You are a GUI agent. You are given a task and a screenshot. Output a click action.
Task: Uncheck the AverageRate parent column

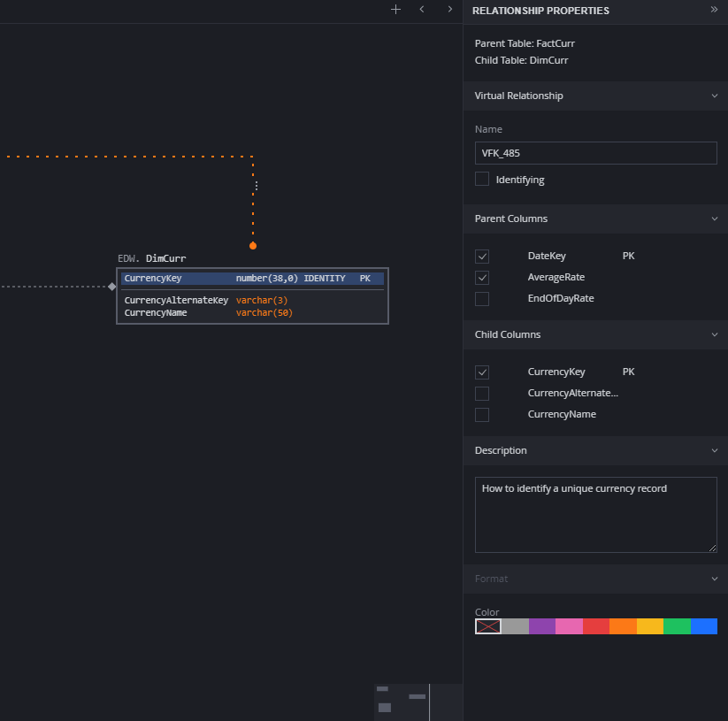tap(482, 277)
